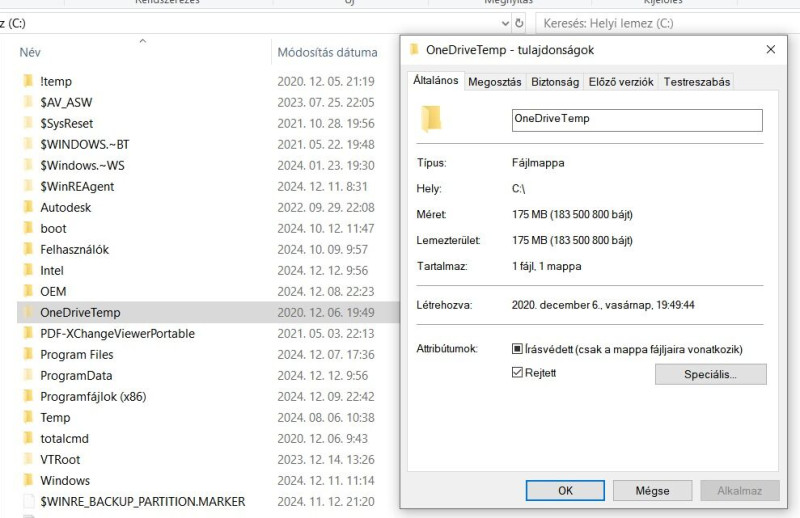Click the date 2023. 07. 25. 22:05
This screenshot has width=800, height=518.
click(x=326, y=102)
